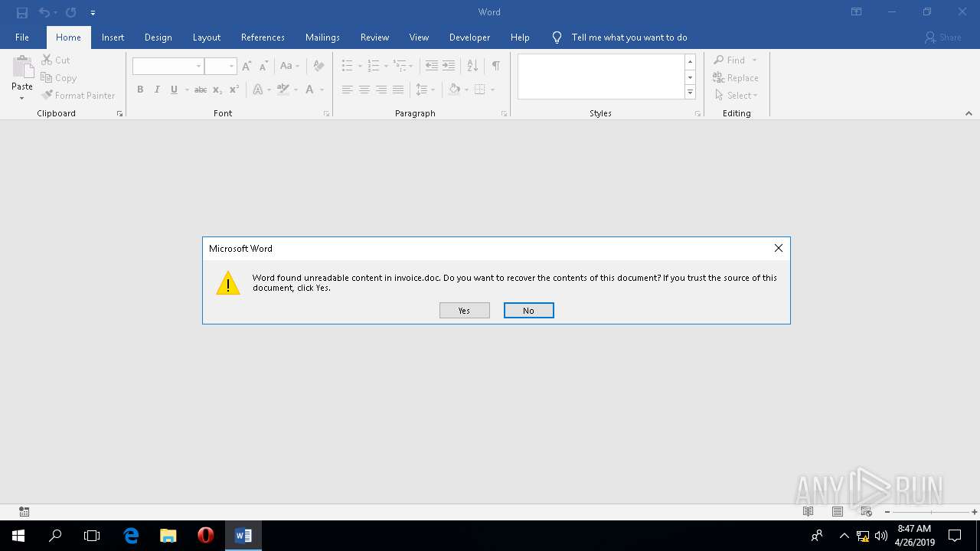Open the Clipboard pane launcher
The width and height of the screenshot is (980, 551).
pos(119,113)
